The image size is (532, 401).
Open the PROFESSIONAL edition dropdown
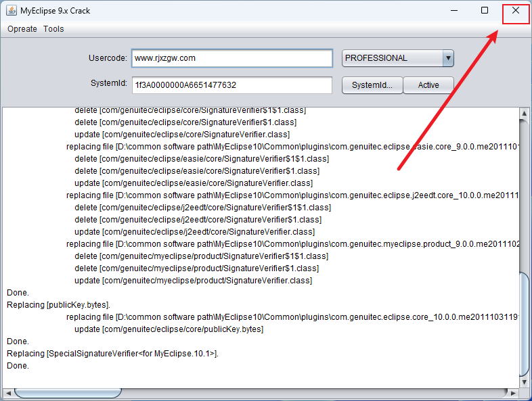click(x=397, y=58)
